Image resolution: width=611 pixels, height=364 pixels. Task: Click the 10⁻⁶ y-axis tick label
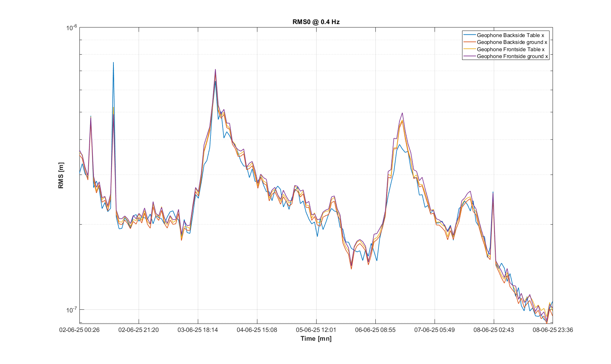coord(71,28)
